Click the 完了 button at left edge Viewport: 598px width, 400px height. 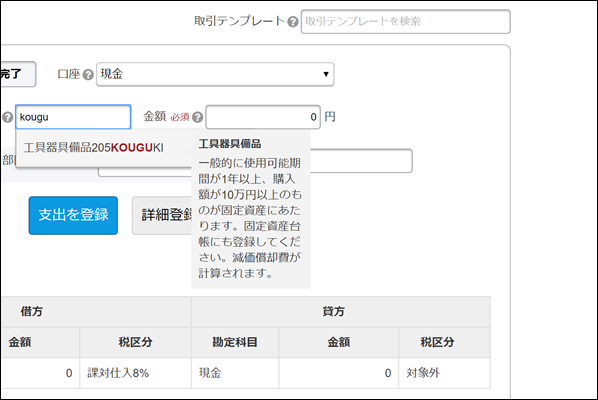[18, 74]
